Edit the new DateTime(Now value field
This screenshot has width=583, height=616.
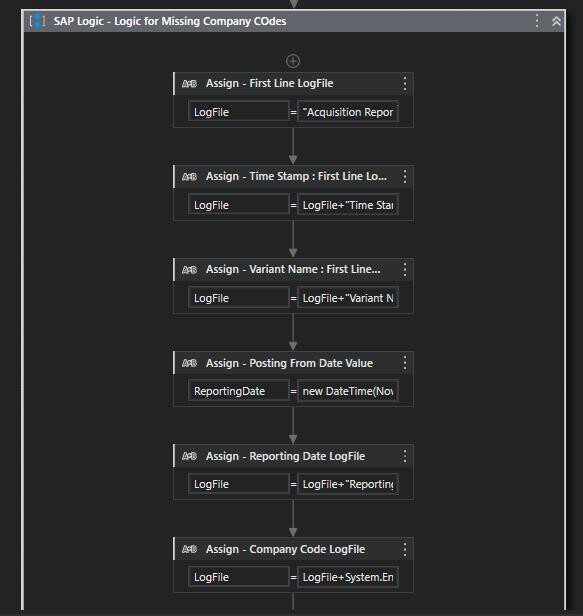pyautogui.click(x=348, y=391)
